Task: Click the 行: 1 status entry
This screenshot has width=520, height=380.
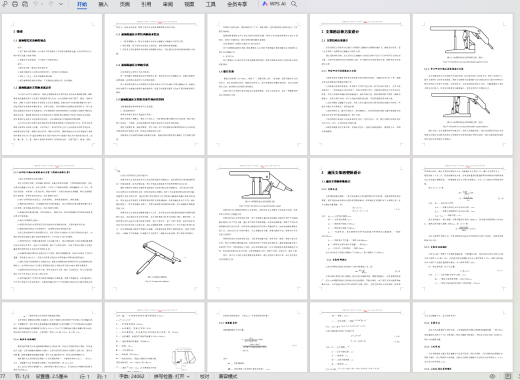Action: [85, 376]
